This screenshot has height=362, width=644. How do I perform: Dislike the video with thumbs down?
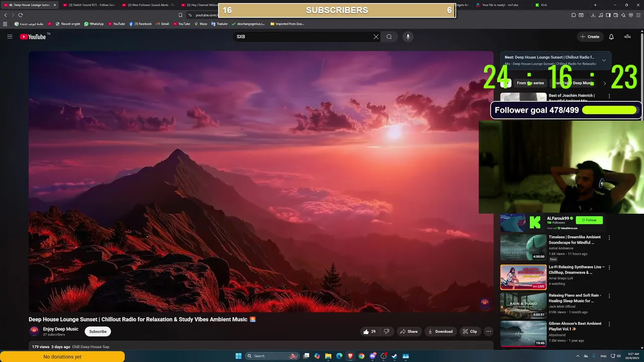pyautogui.click(x=386, y=331)
